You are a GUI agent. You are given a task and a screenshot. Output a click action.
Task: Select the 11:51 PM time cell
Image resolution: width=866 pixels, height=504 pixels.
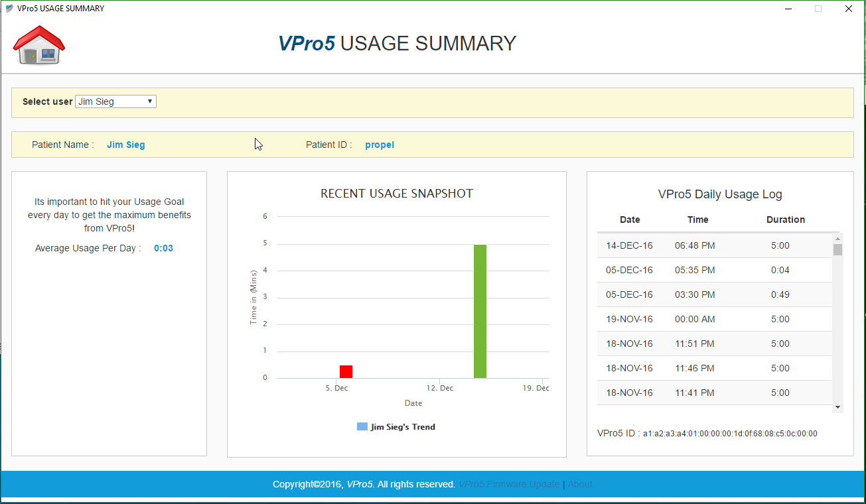tap(695, 344)
